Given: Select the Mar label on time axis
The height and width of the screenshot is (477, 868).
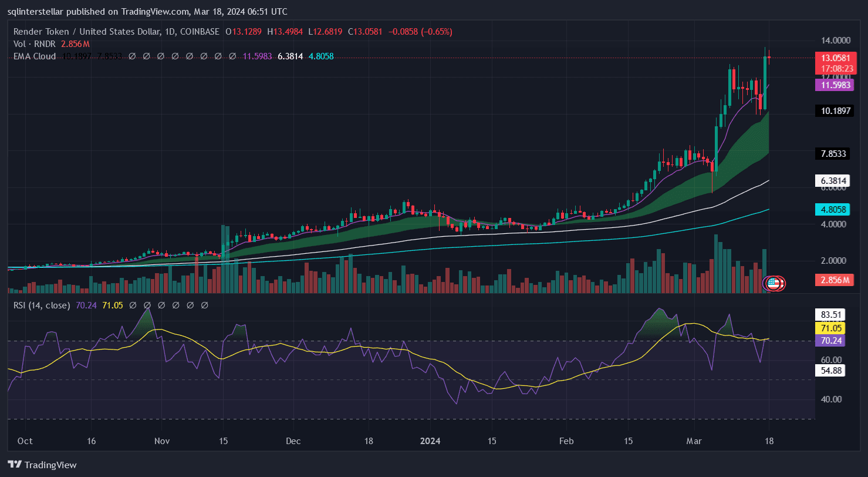Looking at the screenshot, I should (694, 441).
